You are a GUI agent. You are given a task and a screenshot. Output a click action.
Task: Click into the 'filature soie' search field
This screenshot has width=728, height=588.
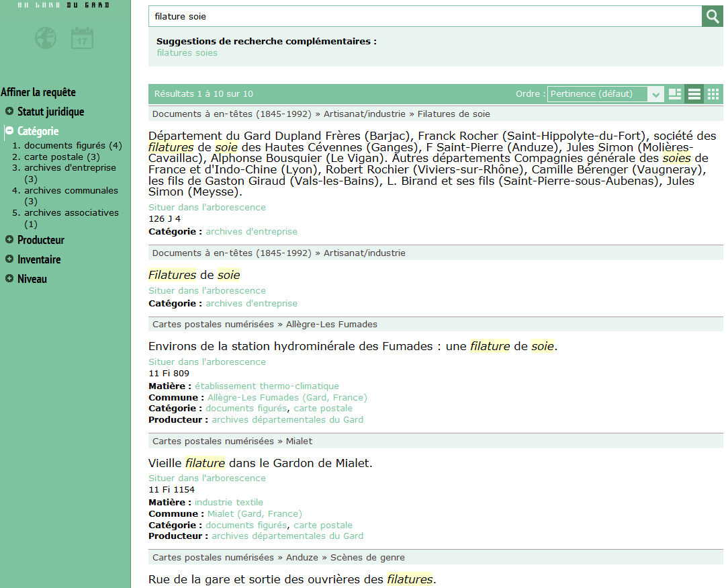(423, 16)
